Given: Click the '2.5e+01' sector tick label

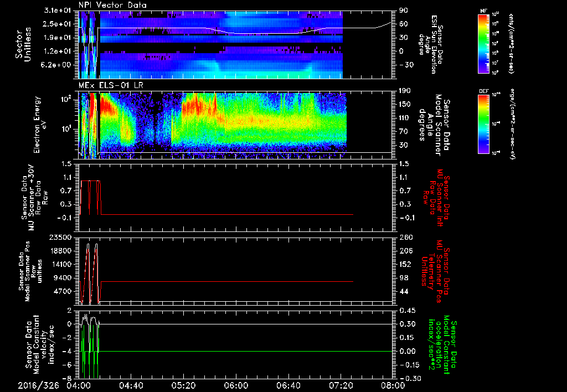Looking at the screenshot, I should pyautogui.click(x=58, y=24).
